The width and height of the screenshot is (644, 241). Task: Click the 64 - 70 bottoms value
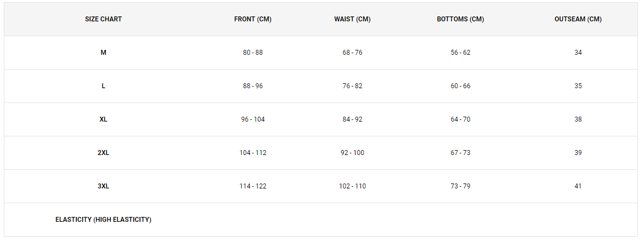click(460, 119)
